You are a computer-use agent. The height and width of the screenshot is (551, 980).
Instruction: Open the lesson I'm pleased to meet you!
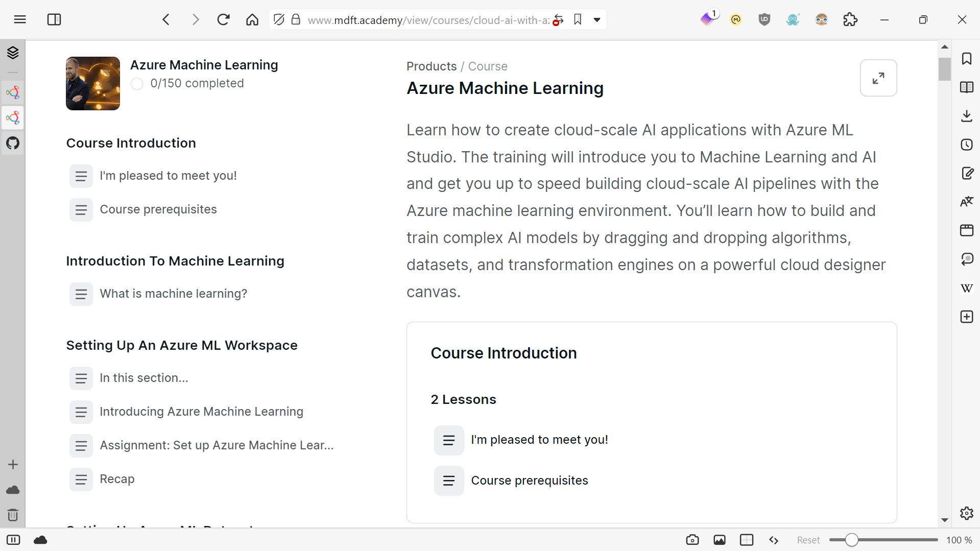click(x=169, y=176)
